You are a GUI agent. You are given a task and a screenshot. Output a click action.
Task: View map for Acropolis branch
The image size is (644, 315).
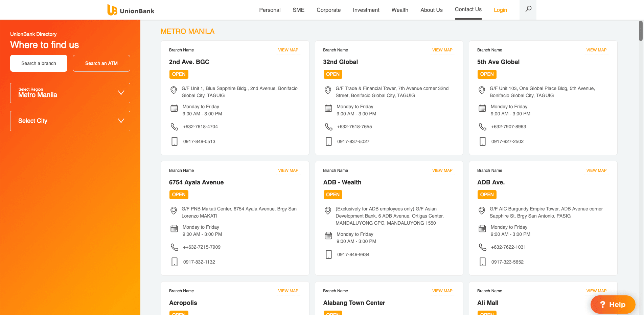tap(288, 291)
